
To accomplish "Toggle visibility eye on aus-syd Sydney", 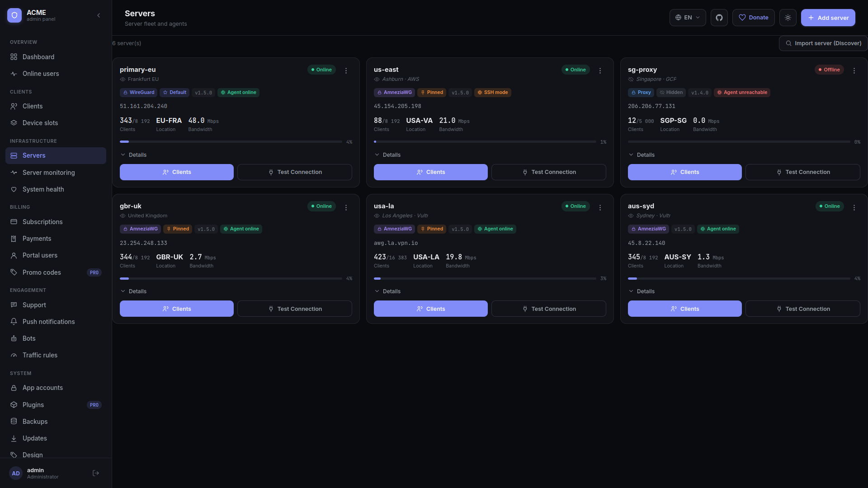I will pyautogui.click(x=631, y=216).
